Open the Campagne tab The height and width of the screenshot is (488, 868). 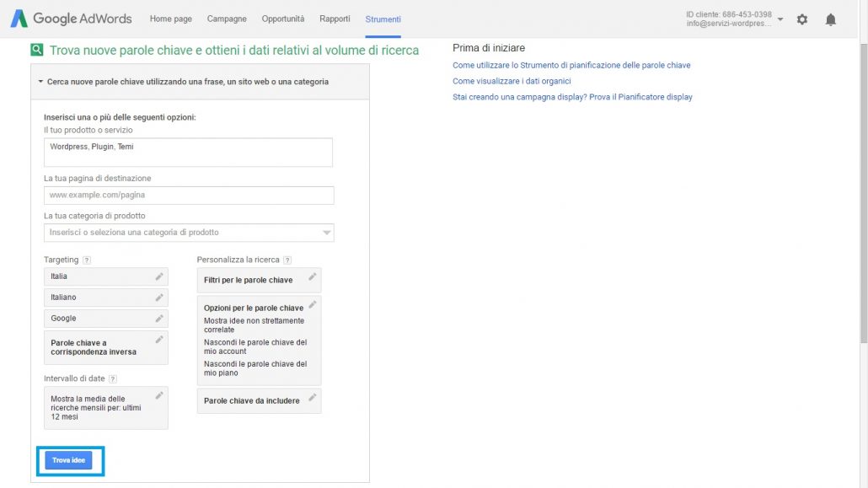tap(227, 19)
